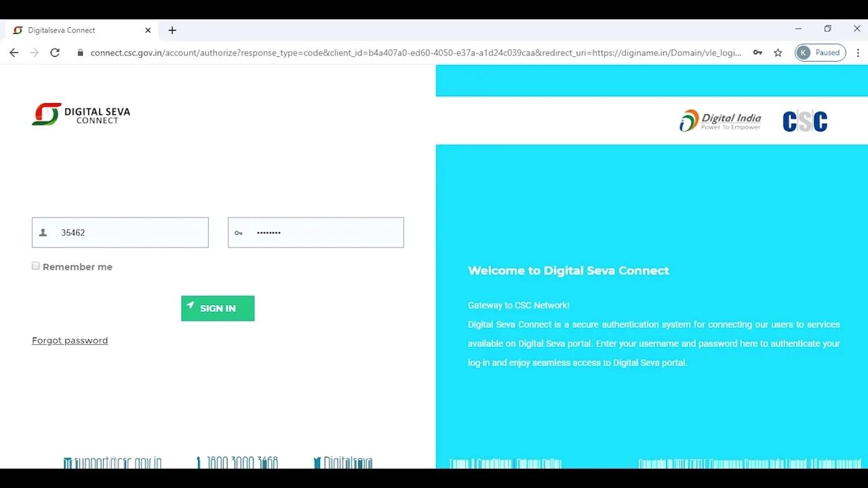Click the Remember me label
The height and width of the screenshot is (488, 868).
point(77,267)
